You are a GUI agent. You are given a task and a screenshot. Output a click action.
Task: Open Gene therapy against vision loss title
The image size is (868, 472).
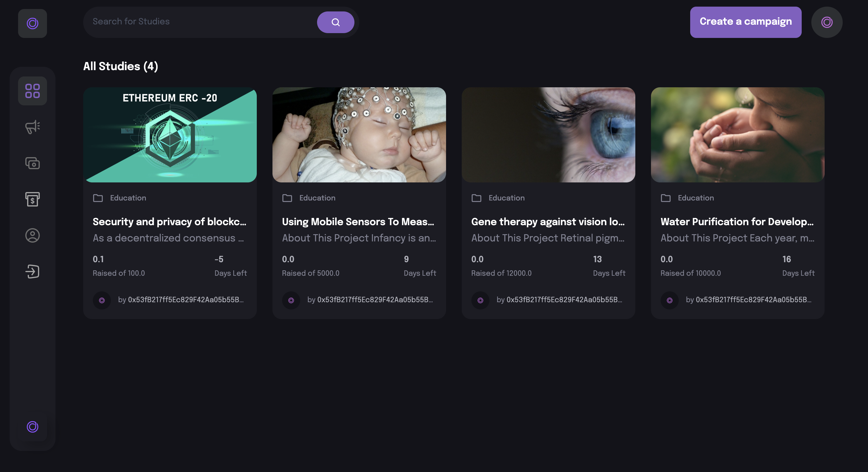coord(548,222)
